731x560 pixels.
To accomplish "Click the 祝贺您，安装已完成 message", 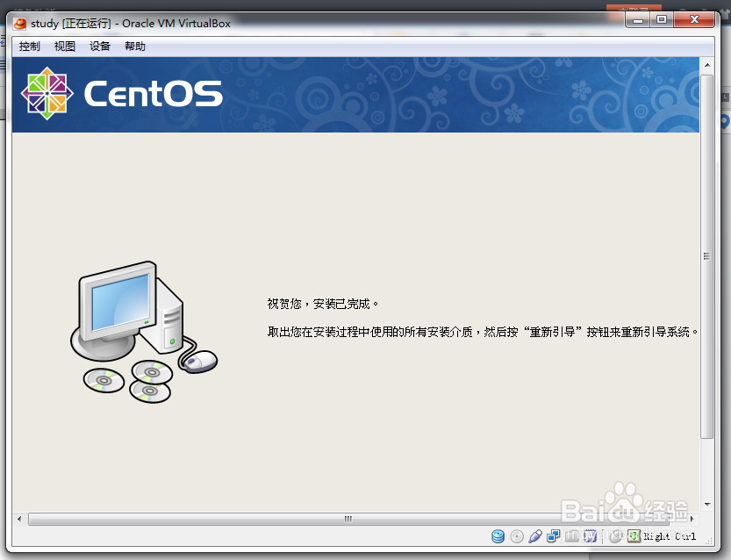I will pos(322,304).
